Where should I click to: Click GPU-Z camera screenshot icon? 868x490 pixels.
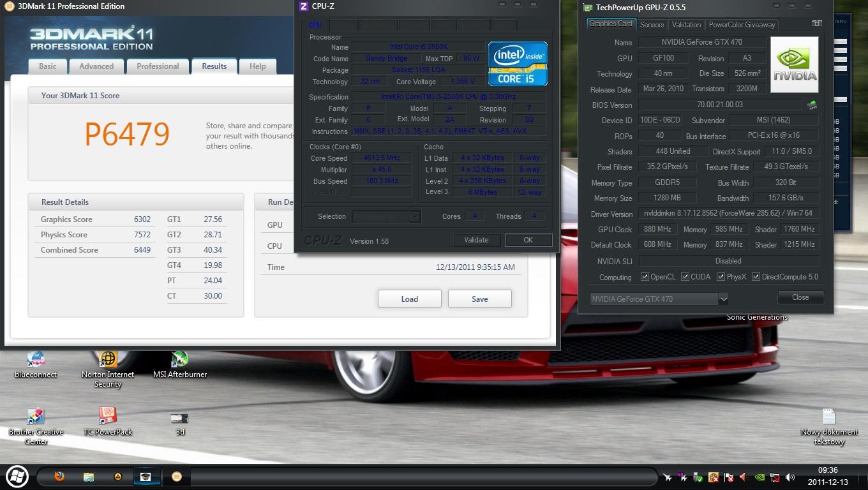tap(816, 24)
